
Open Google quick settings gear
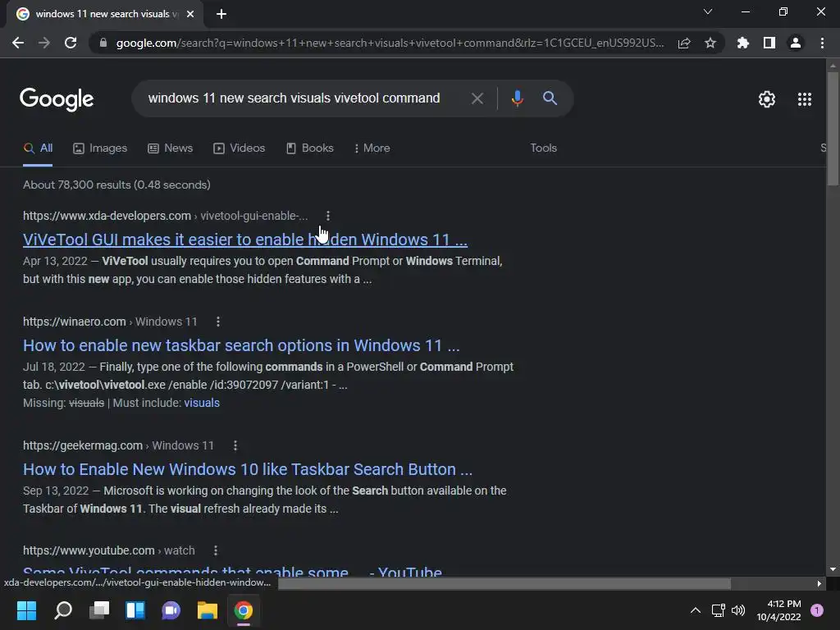767,99
